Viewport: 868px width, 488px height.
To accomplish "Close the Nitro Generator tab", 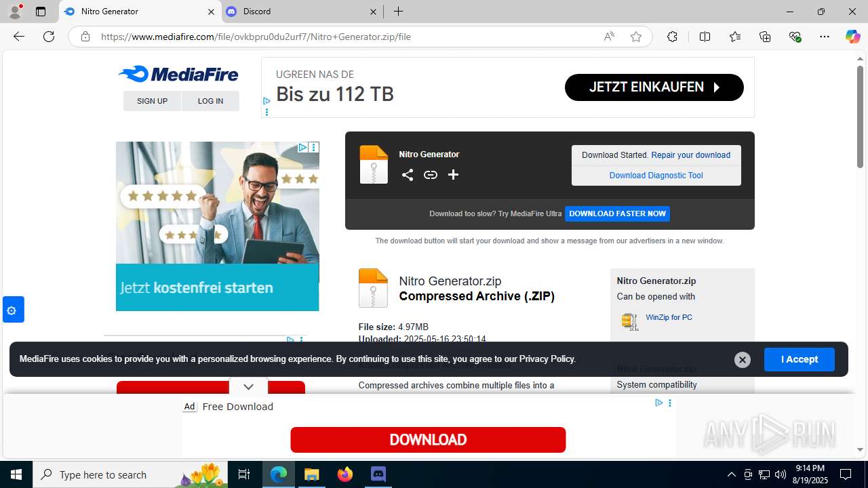I will pyautogui.click(x=211, y=12).
